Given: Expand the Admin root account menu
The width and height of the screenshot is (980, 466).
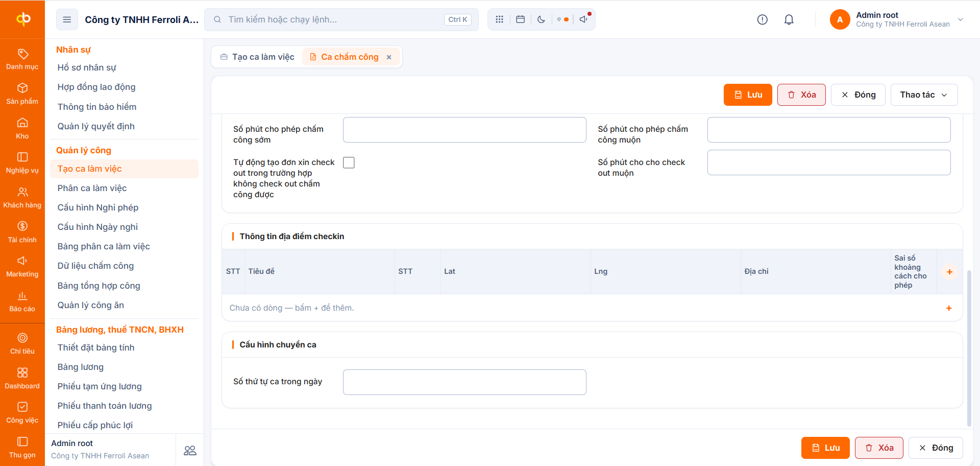Looking at the screenshot, I should click(x=897, y=19).
